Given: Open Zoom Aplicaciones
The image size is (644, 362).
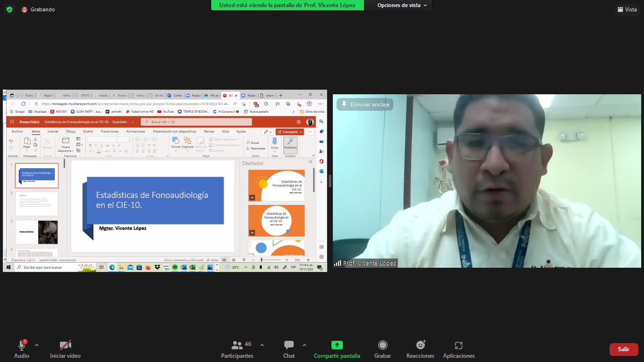Looking at the screenshot, I should (x=459, y=349).
